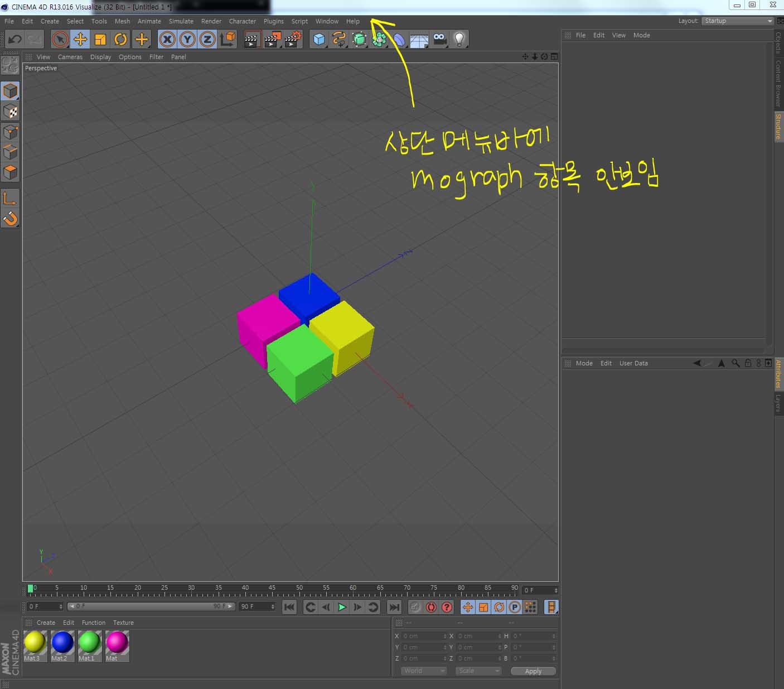Switch to the Structure side tab
Viewport: 784px width, 689px height.
tap(778, 126)
